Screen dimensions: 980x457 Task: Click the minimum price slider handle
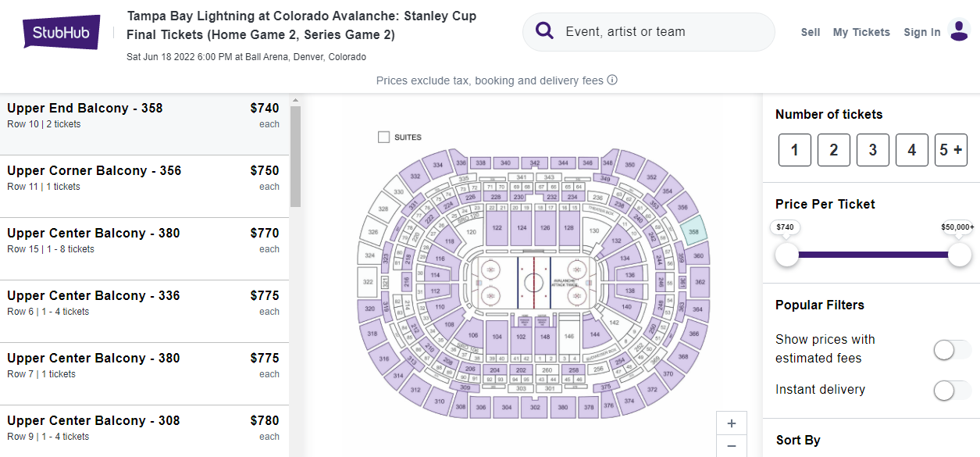(x=787, y=254)
